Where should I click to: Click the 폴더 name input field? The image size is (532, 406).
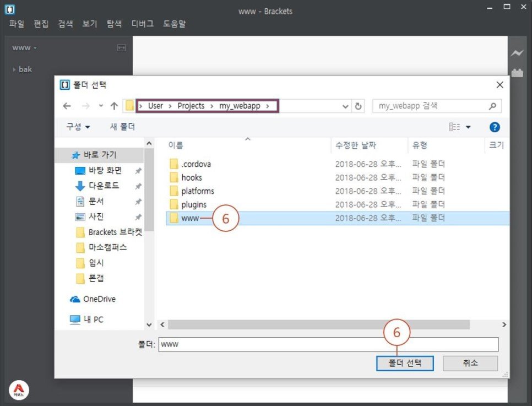tap(328, 344)
